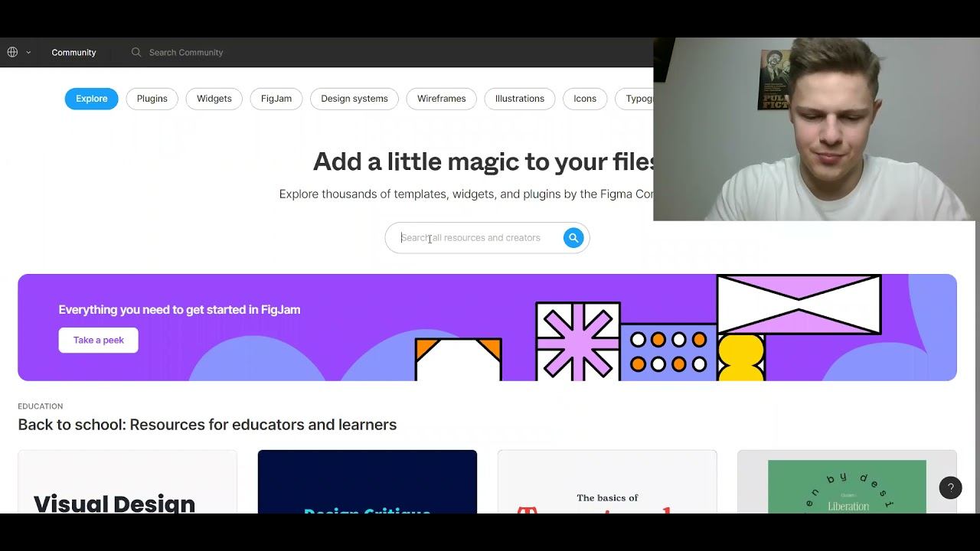Click the FigJam banner heading text
The width and height of the screenshot is (980, 551).
179,310
